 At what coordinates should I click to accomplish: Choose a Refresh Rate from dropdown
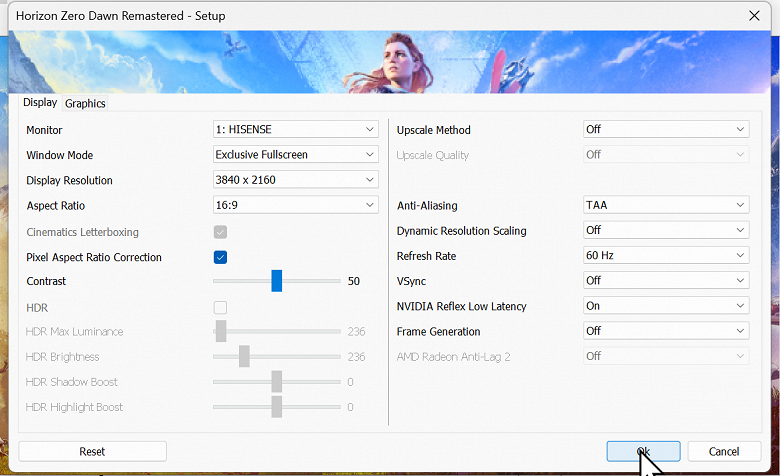[665, 256]
